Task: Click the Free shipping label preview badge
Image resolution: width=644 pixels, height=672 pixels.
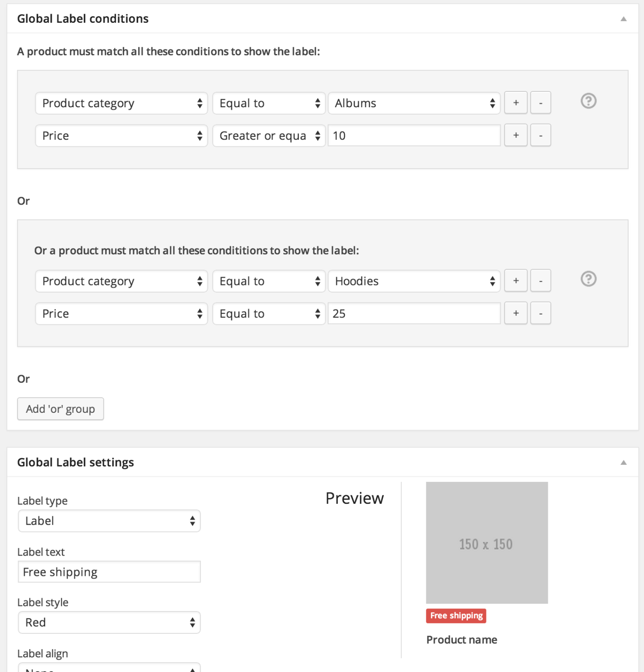Action: click(x=456, y=616)
